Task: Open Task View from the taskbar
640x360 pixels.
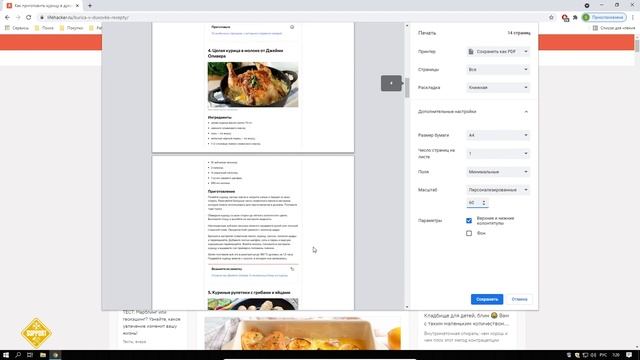Action: 30,355
